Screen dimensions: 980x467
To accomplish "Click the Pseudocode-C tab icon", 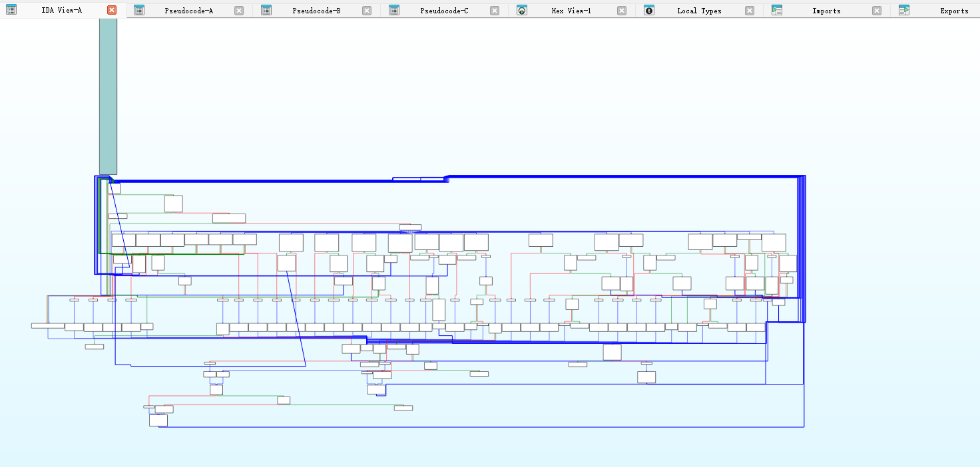I will coord(394,10).
